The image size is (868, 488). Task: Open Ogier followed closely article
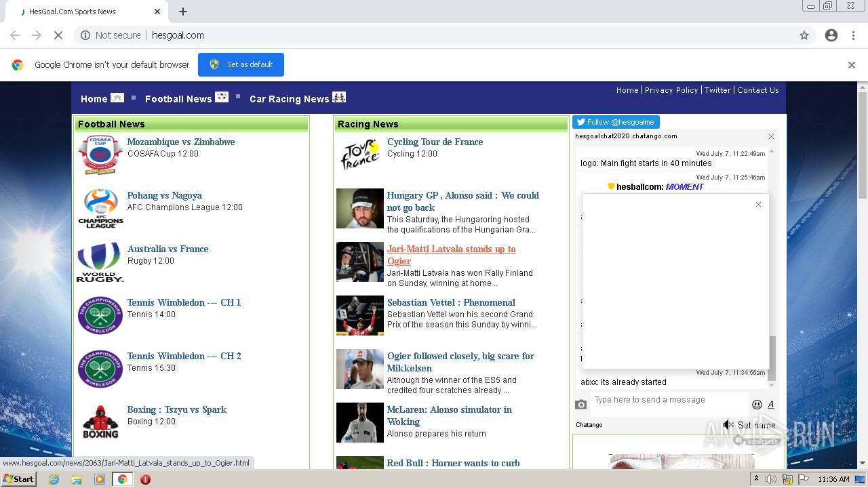click(460, 362)
